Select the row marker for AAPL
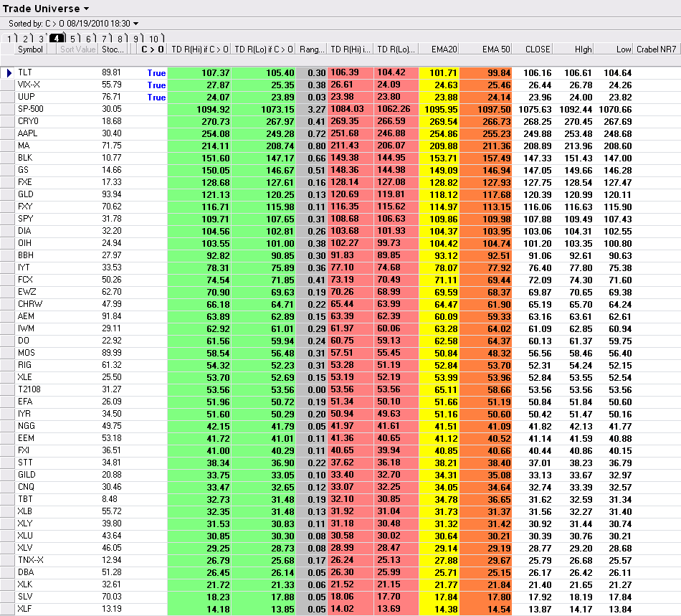Image resolution: width=681 pixels, height=616 pixels. pos(7,134)
